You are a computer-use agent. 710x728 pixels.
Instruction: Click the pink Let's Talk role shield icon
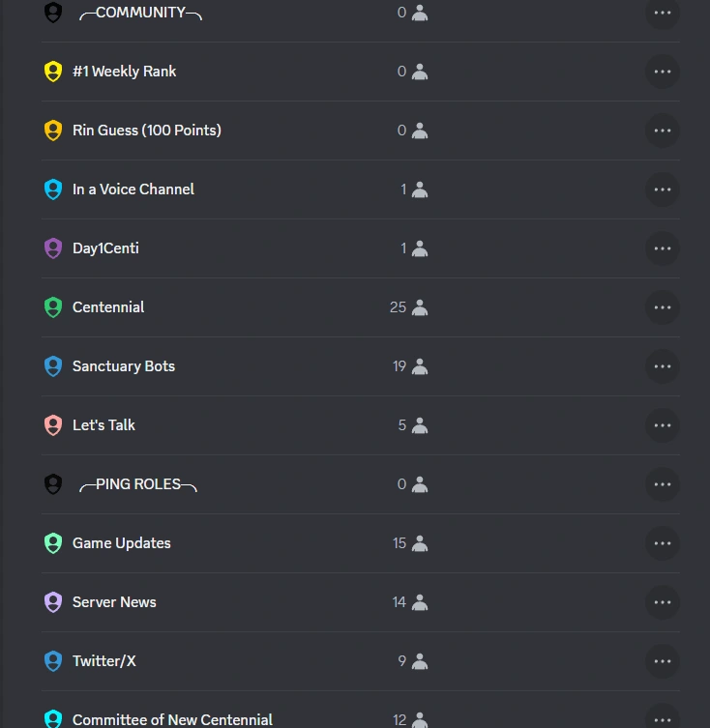pyautogui.click(x=53, y=425)
